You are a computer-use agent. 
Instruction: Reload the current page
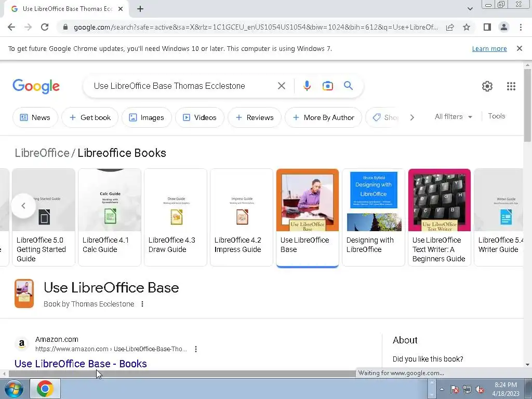45,27
